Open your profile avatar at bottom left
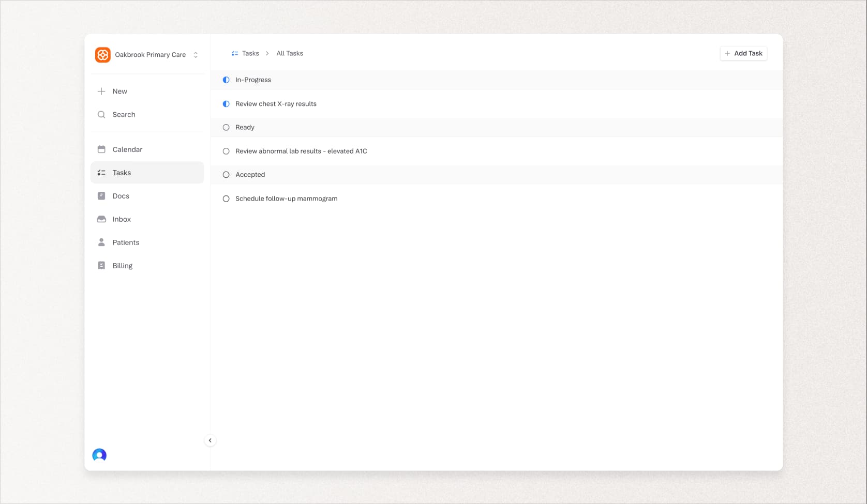The image size is (867, 504). [x=99, y=455]
